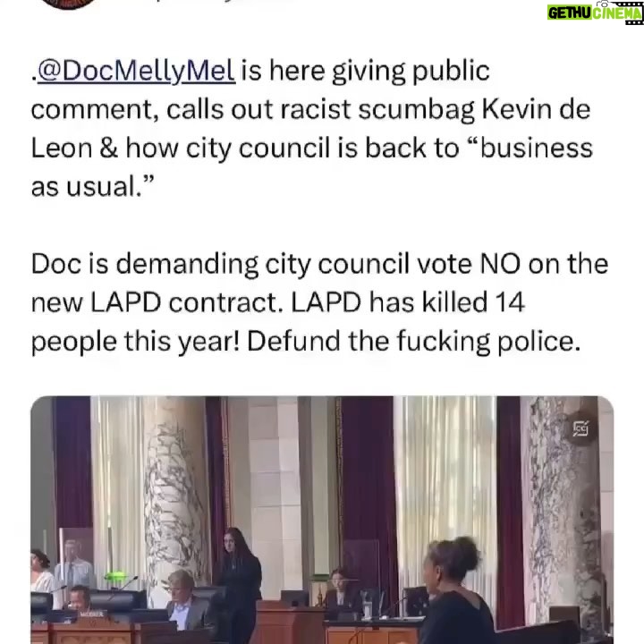This screenshot has height=644, width=644.
Task: Click the 'is here giving public' text line
Action: 365,71
